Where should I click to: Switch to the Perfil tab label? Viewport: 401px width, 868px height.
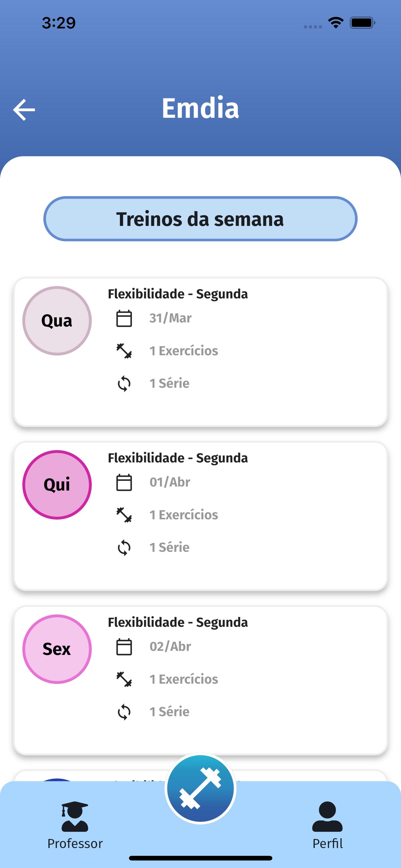327,843
